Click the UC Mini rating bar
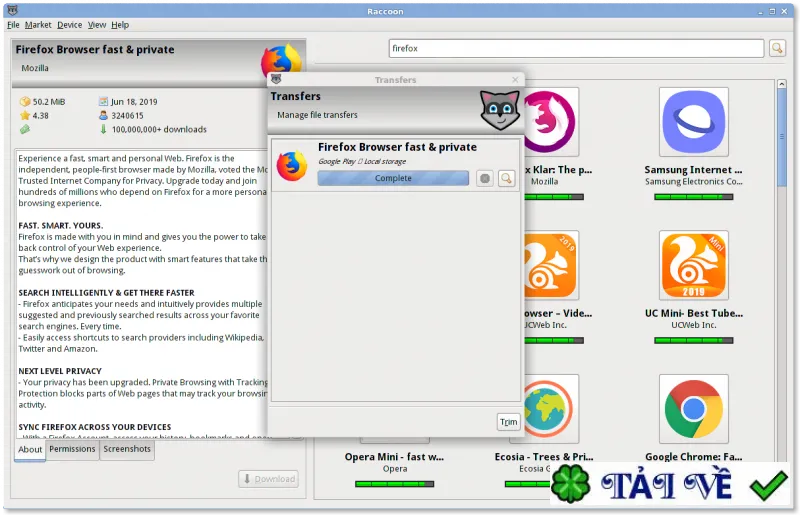 pyautogui.click(x=693, y=340)
